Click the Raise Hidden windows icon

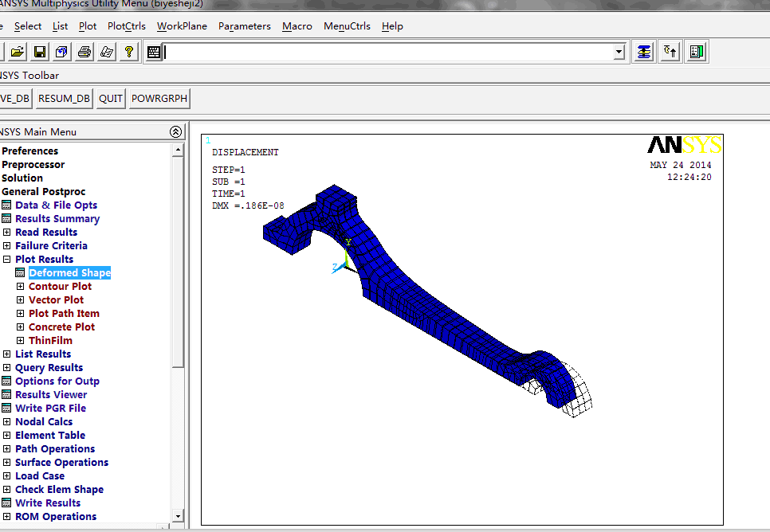(x=644, y=52)
